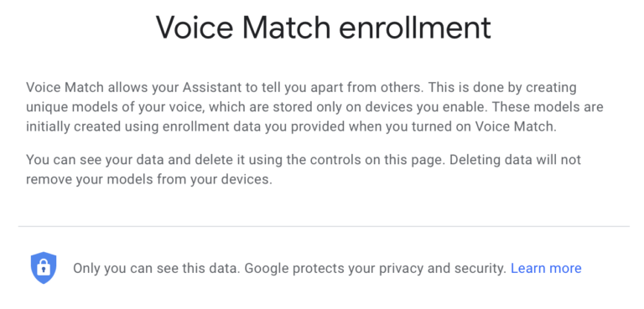644x309 pixels.
Task: Select the word Match in the title
Action: (287, 28)
